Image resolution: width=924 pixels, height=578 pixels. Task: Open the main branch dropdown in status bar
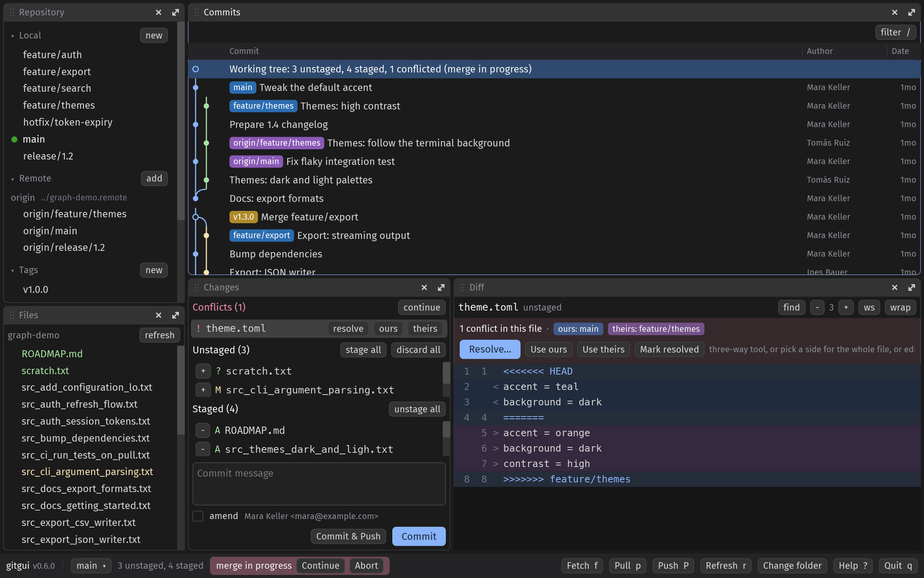tap(91, 566)
